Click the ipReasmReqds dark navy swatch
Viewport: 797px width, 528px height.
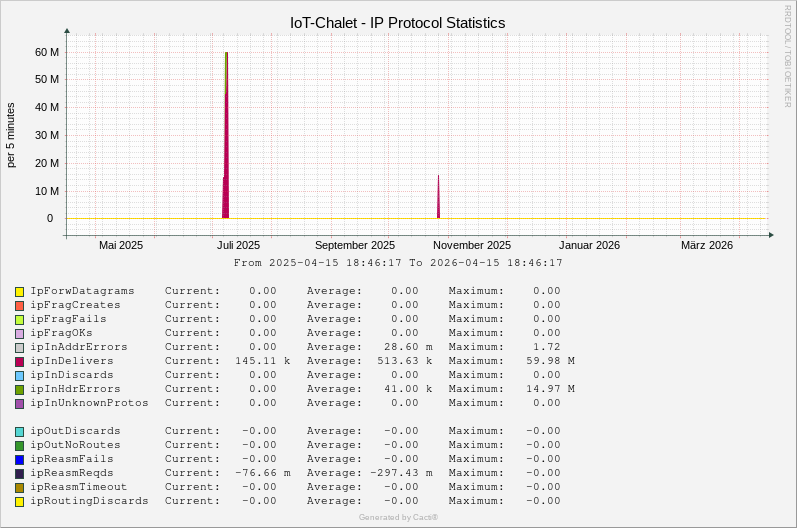pyautogui.click(x=19, y=473)
